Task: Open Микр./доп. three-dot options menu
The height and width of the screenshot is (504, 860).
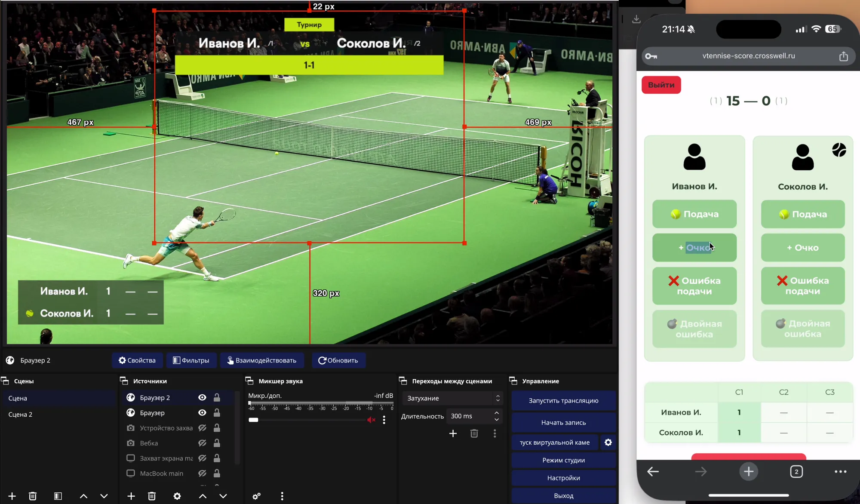Action: (x=384, y=420)
